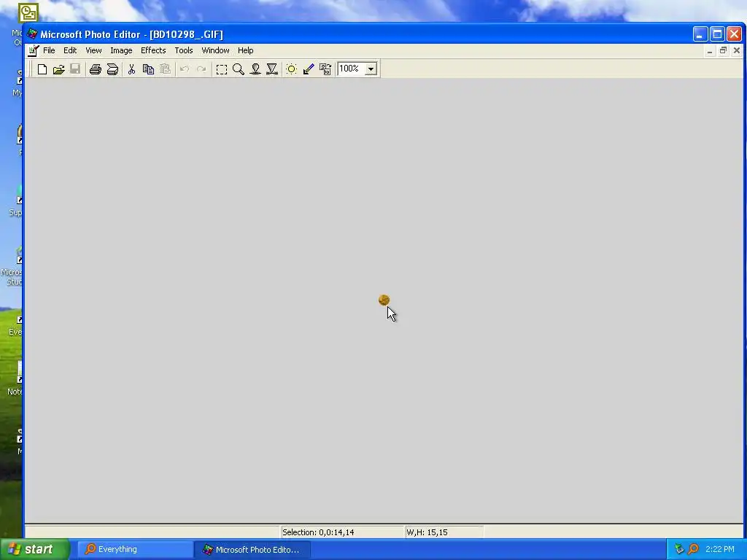Open the File menu

[x=49, y=50]
